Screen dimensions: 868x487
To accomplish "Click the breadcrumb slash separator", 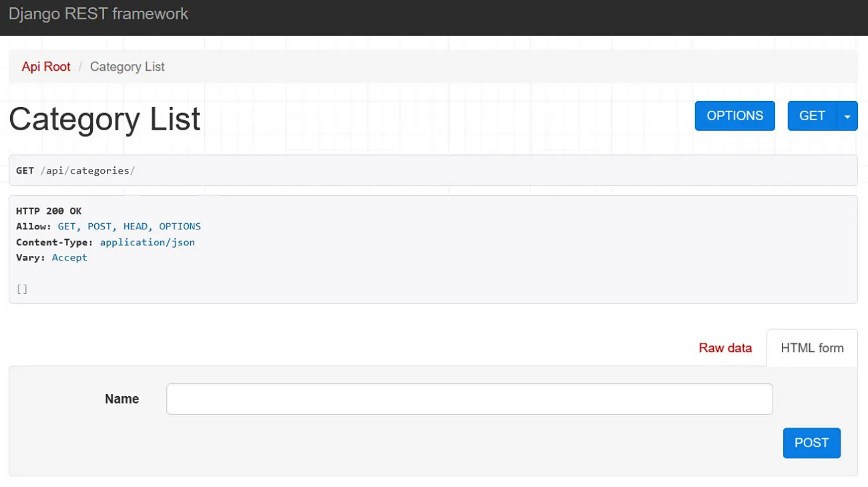I will tap(80, 67).
